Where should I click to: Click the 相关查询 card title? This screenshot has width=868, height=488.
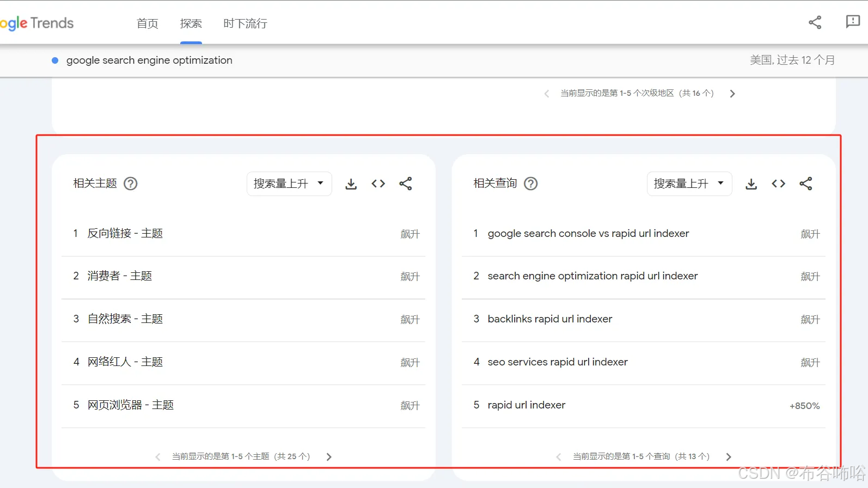496,184
